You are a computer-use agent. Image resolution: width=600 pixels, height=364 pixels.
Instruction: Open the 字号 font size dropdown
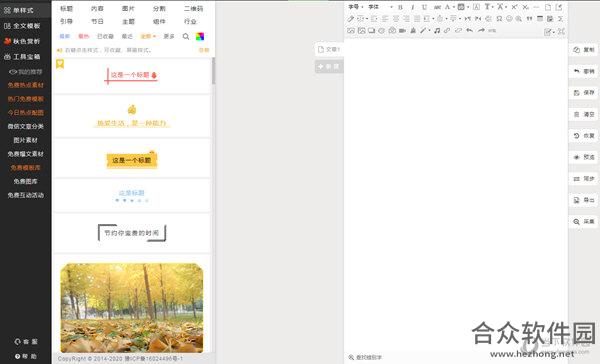click(355, 7)
